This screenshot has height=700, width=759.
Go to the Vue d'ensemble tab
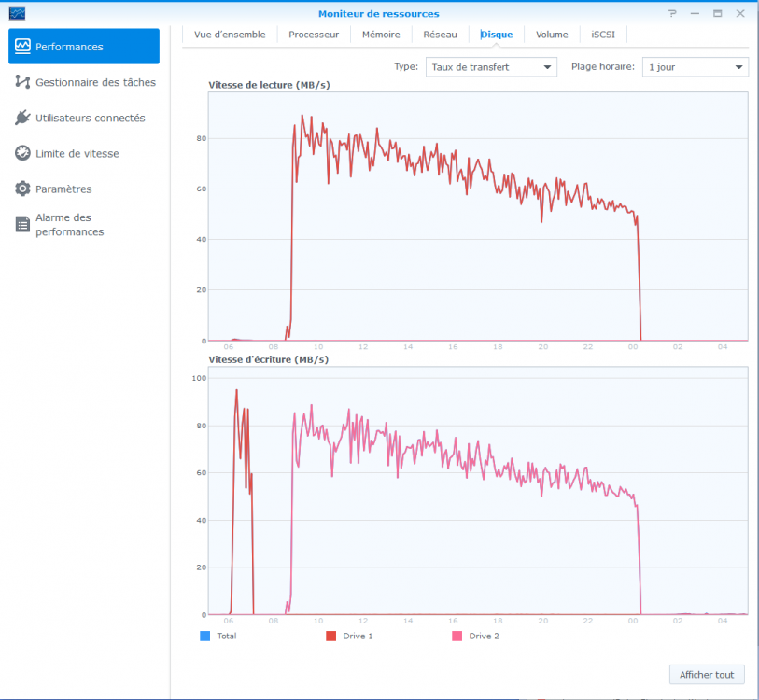230,35
